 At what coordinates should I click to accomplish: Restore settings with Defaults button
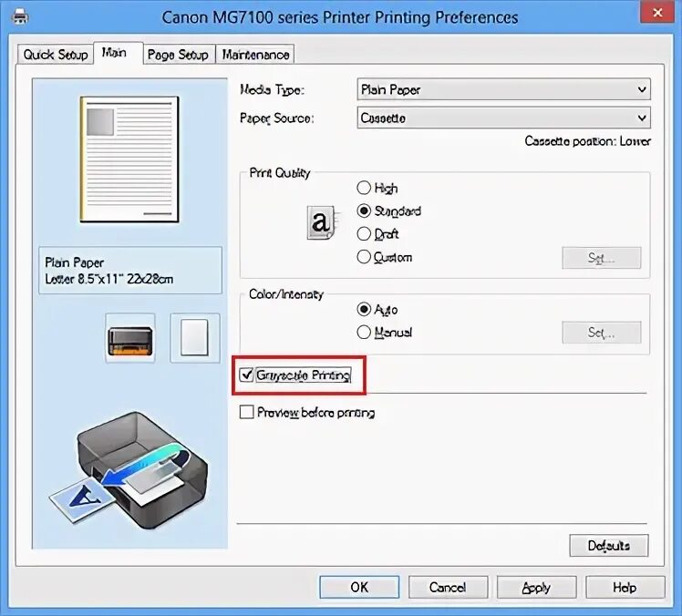pyautogui.click(x=608, y=546)
